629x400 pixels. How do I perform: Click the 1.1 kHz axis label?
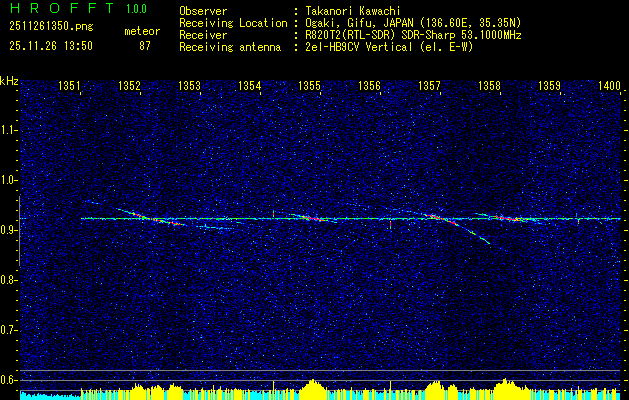tap(7, 130)
